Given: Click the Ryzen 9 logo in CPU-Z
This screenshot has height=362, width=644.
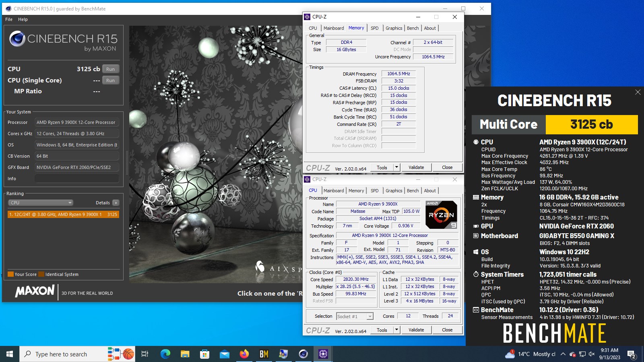Looking at the screenshot, I should (441, 215).
